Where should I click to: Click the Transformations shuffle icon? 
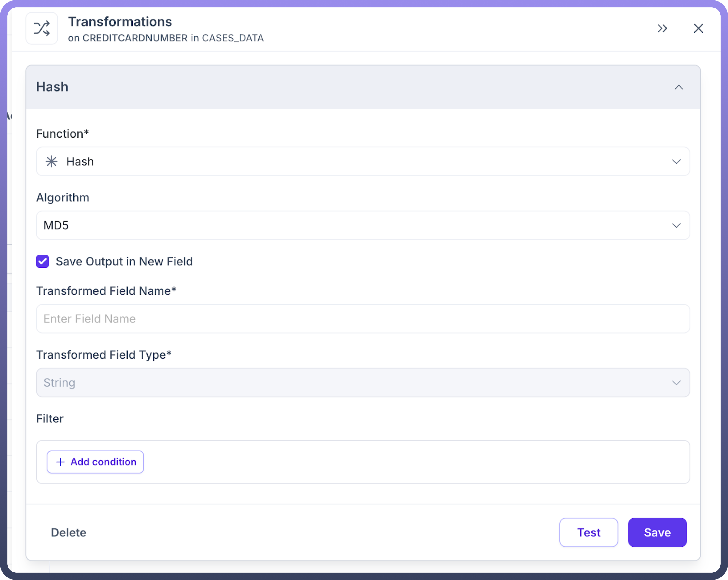(x=42, y=28)
